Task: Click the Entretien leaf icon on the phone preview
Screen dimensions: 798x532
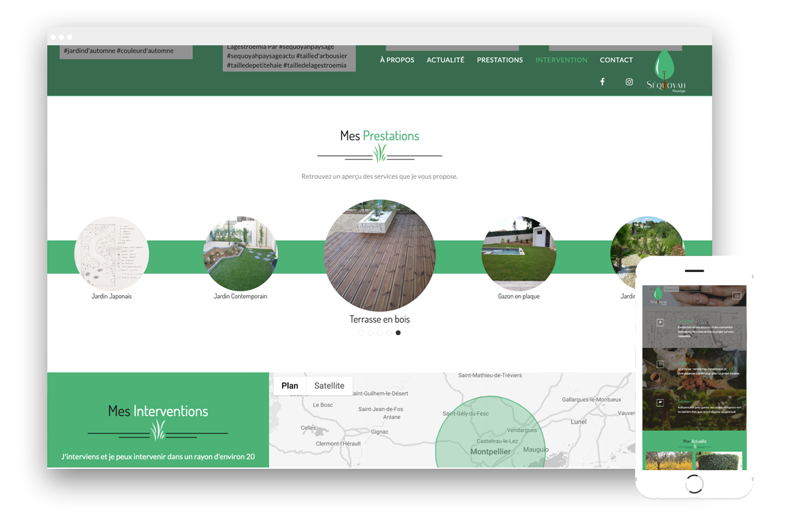Action: pos(660,402)
